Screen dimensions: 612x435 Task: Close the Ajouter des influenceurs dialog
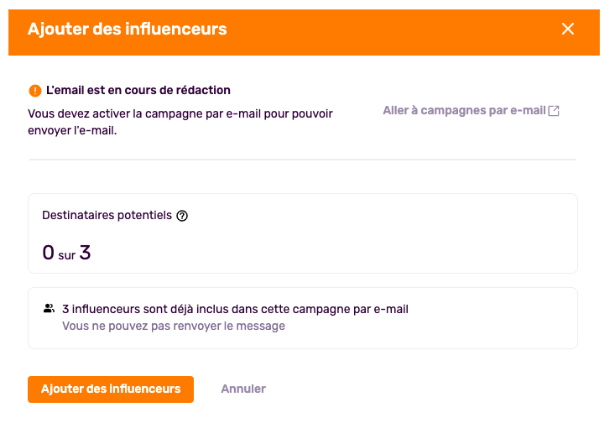tap(568, 29)
